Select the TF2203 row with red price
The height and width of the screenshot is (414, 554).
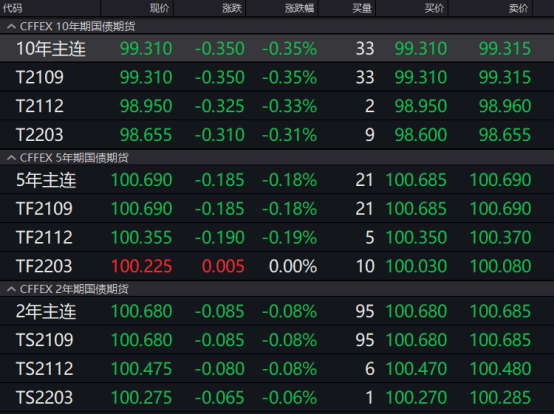coord(277,266)
